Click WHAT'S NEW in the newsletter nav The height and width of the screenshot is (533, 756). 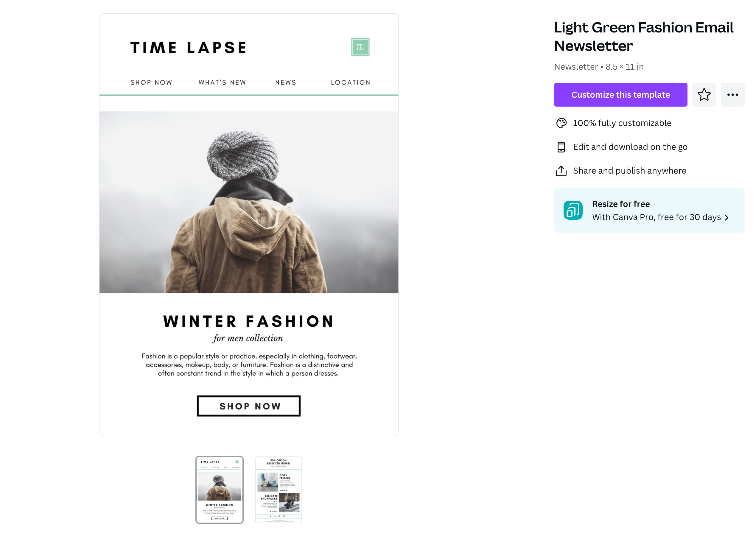222,82
